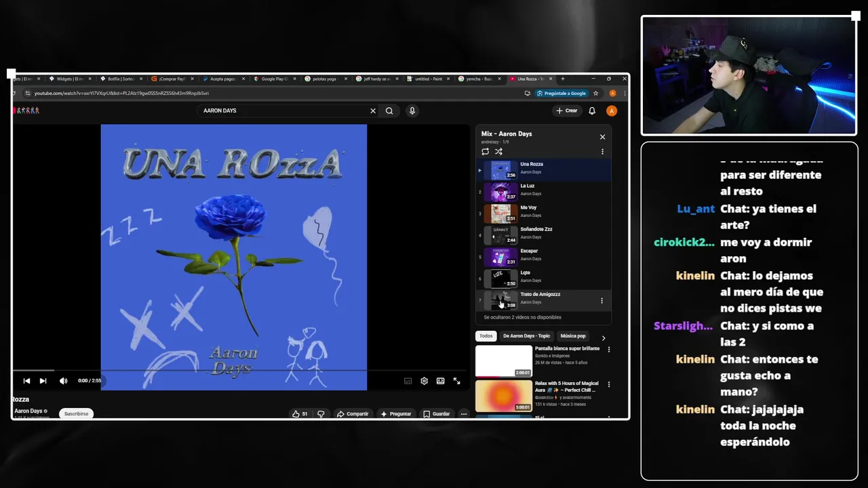868x488 pixels.
Task: Switch to the BotRix browser tab
Action: [x=121, y=79]
